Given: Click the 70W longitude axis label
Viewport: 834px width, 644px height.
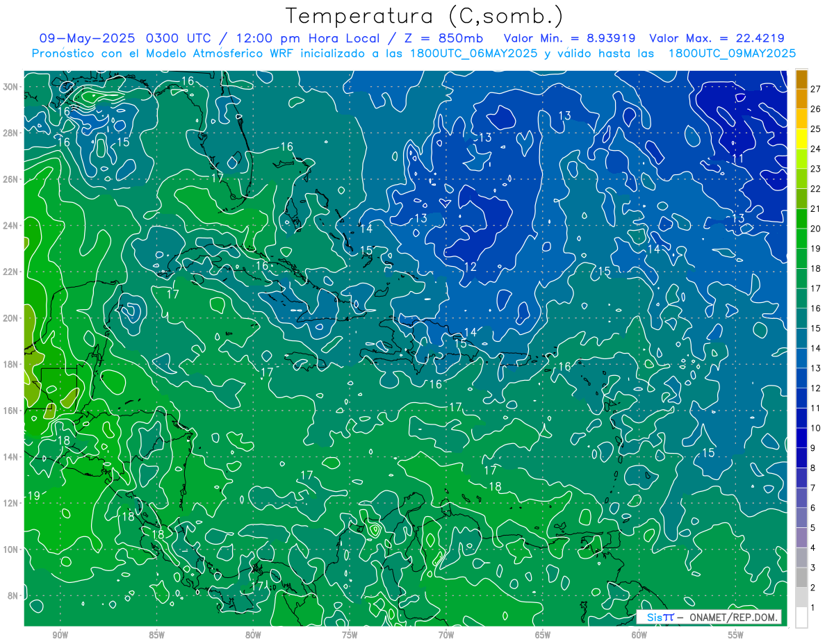Looking at the screenshot, I should tap(446, 635).
